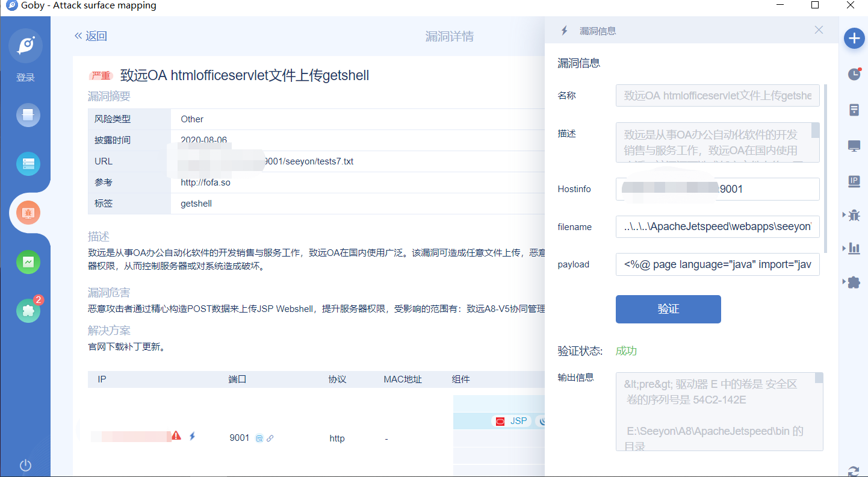Viewport: 868px width, 477px height.
Task: Open the orange vulnerability sidebar icon
Action: tap(28, 213)
